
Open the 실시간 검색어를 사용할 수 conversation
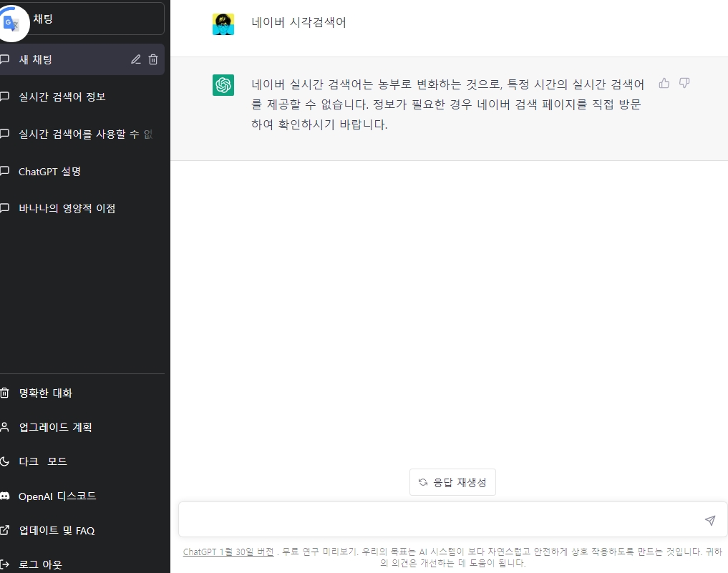(82, 134)
